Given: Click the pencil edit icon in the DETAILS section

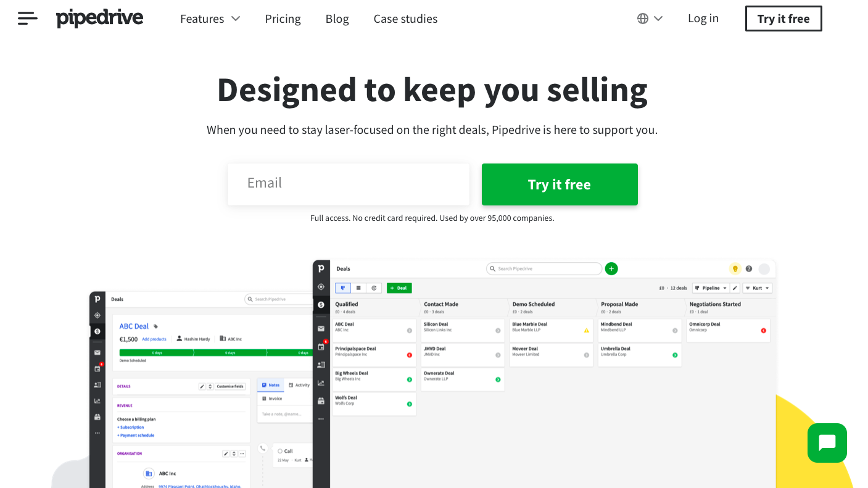Looking at the screenshot, I should click(202, 386).
